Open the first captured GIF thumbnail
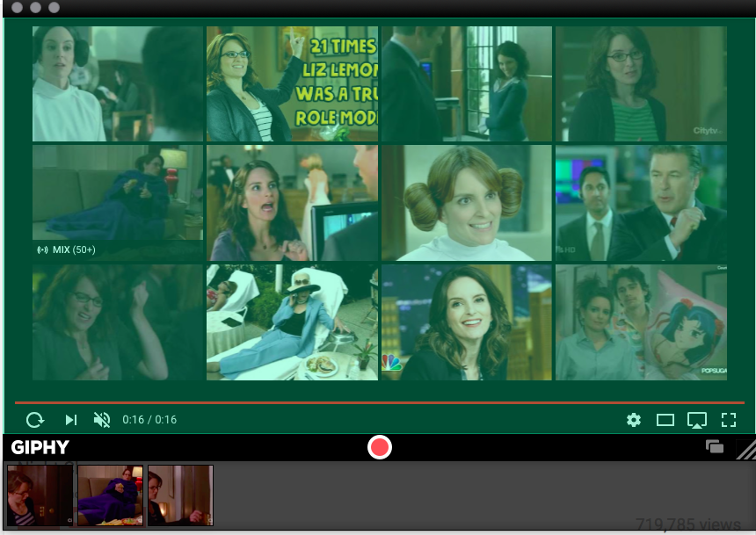The image size is (756, 535). [x=40, y=495]
